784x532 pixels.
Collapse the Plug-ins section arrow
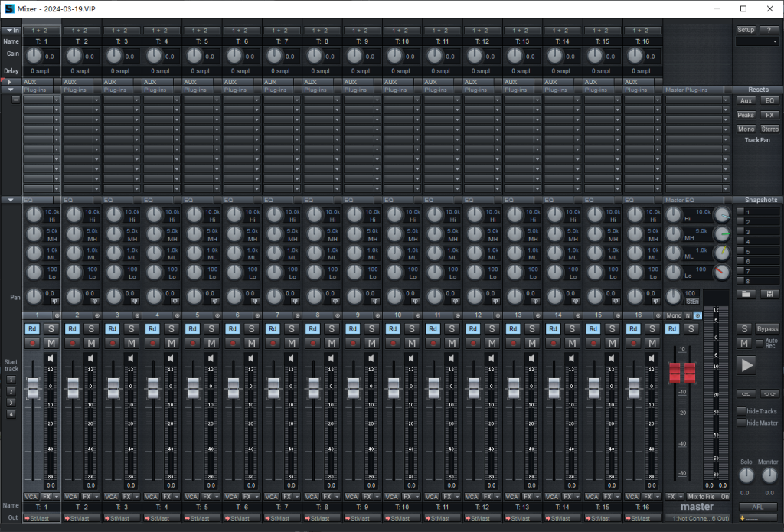coord(11,90)
